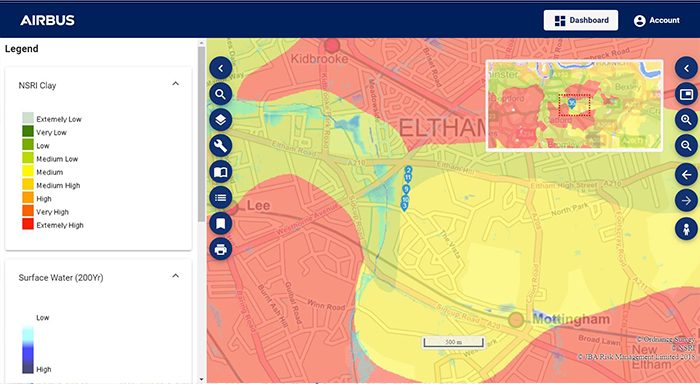
Task: Activate the street view person icon
Action: pyautogui.click(x=686, y=229)
